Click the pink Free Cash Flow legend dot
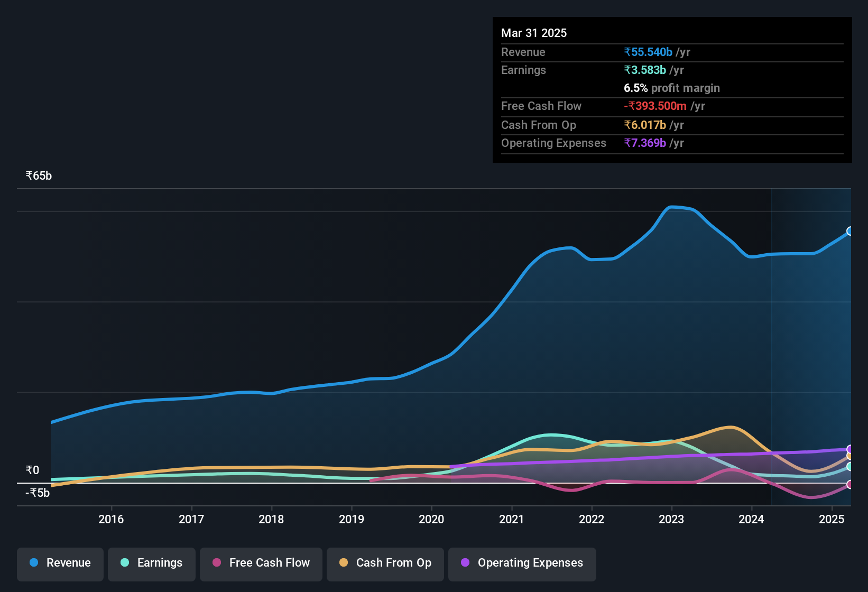The image size is (868, 592). point(217,562)
